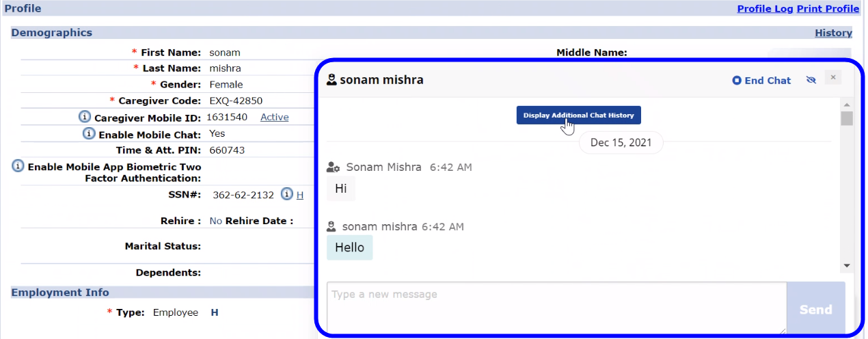Click the sonam mishra chat title

381,80
